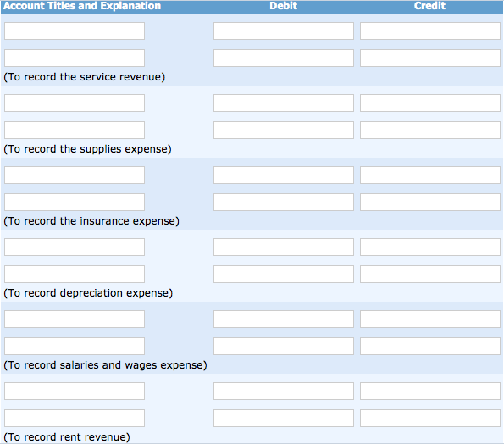Select first debit field for rent revenue

pyautogui.click(x=284, y=391)
